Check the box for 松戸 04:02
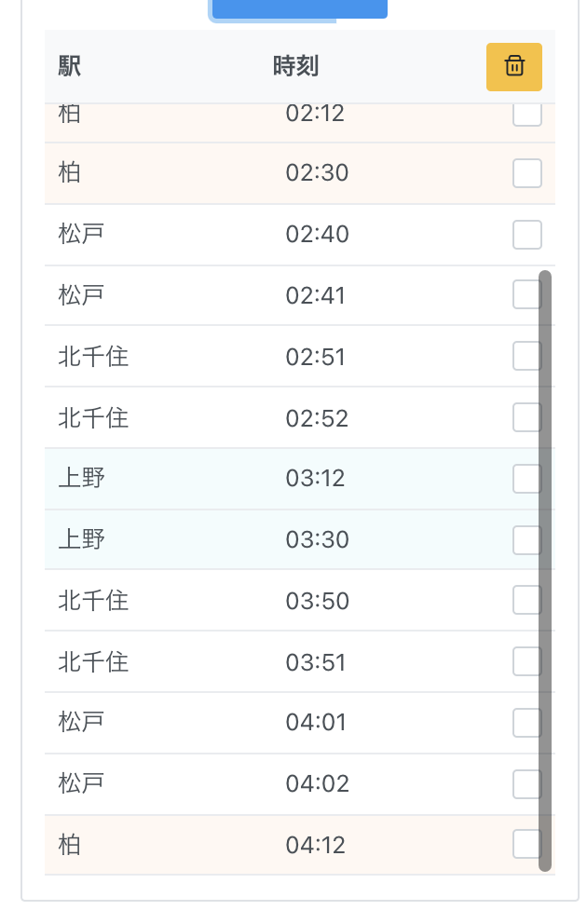Viewport: 587px width, 924px height. 526,784
